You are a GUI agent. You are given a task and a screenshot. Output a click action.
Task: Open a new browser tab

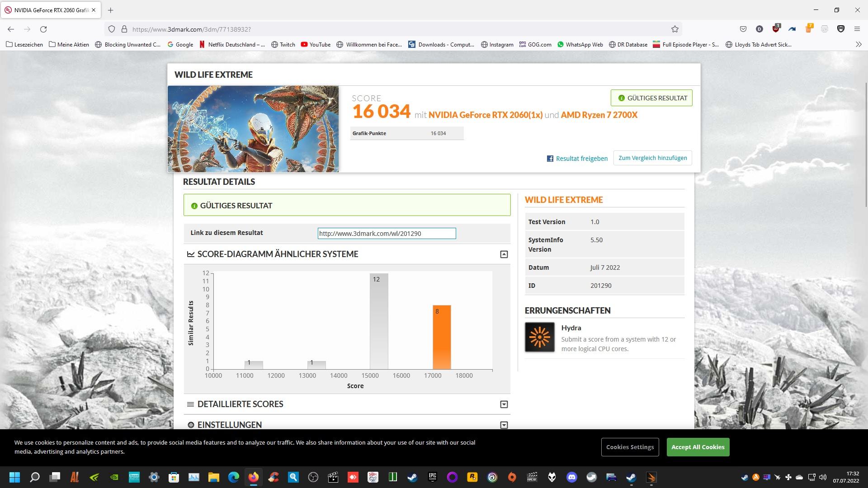(110, 10)
